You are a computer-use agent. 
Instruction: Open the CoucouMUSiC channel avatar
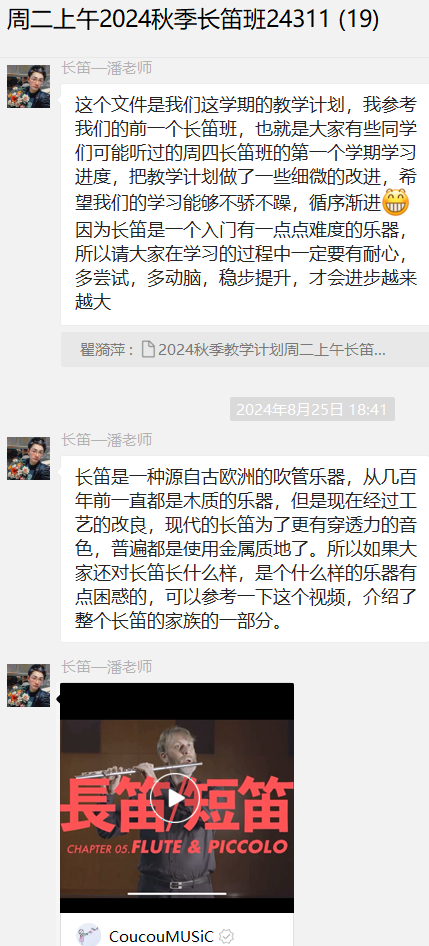[89, 935]
